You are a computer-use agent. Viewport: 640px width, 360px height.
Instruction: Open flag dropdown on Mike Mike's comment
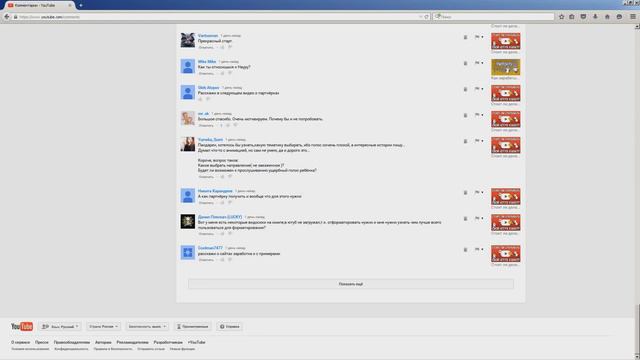(x=479, y=63)
